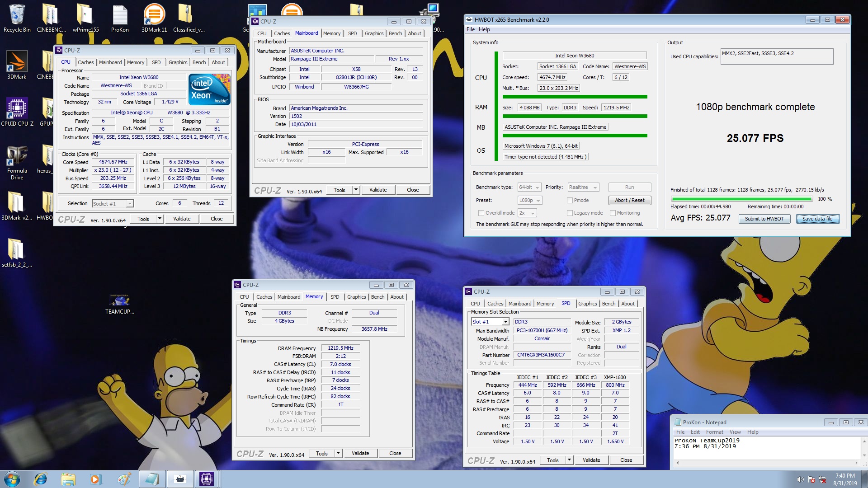
Task: Switch to Notepad via the taskbar button
Action: click(x=152, y=479)
